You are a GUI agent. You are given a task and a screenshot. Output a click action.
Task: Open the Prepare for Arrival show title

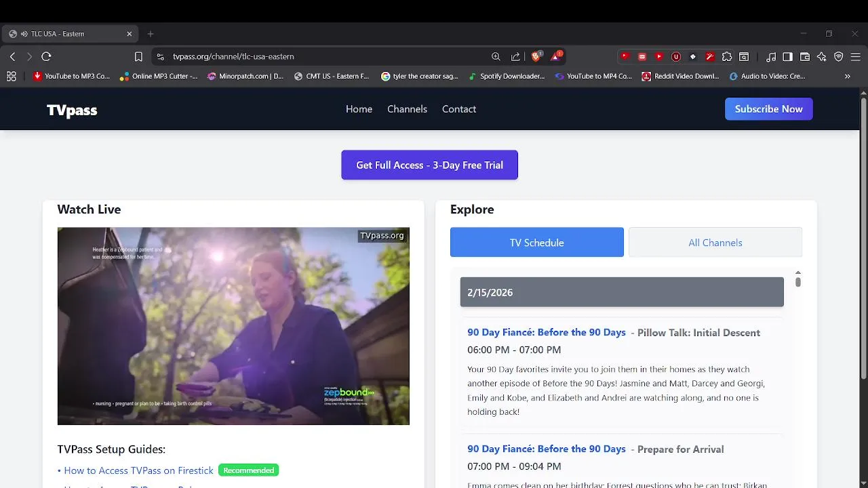[681, 449]
